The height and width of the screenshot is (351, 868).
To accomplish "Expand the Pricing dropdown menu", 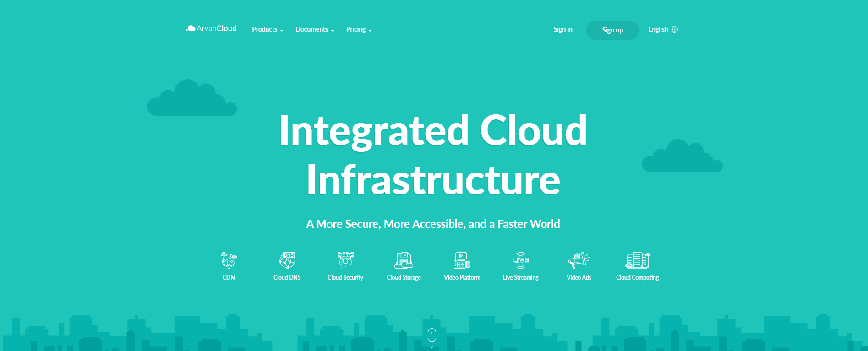I will click(x=359, y=29).
